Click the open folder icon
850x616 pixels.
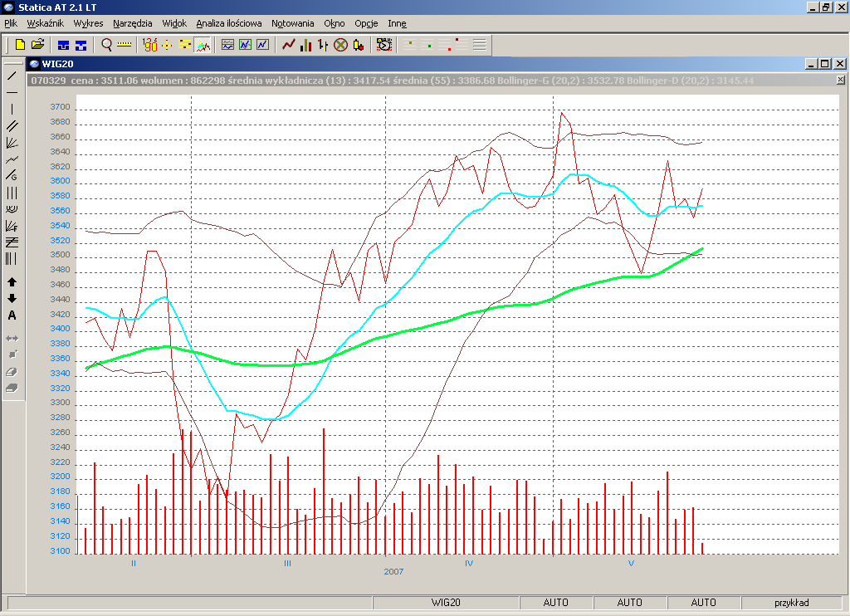pos(37,45)
